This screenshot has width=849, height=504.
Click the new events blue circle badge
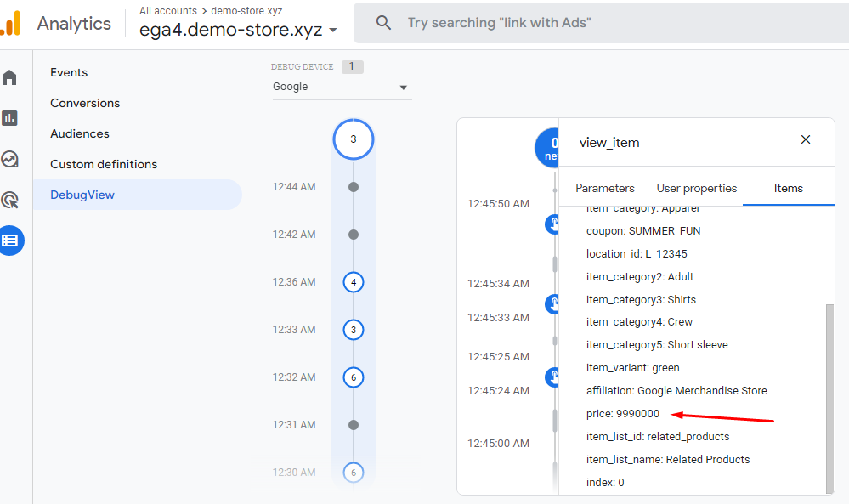pos(548,148)
